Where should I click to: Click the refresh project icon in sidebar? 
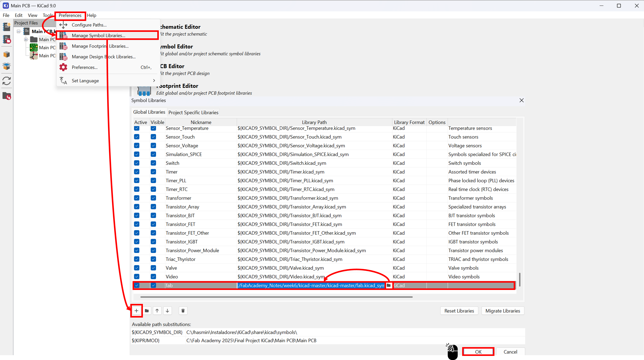tap(7, 81)
